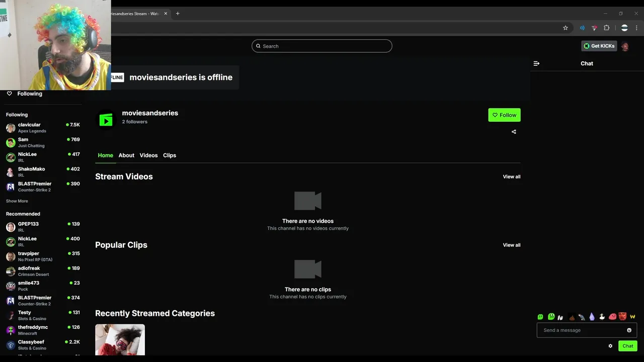644x362 pixels.
Task: Insert the white duck emote
Action: click(x=602, y=317)
